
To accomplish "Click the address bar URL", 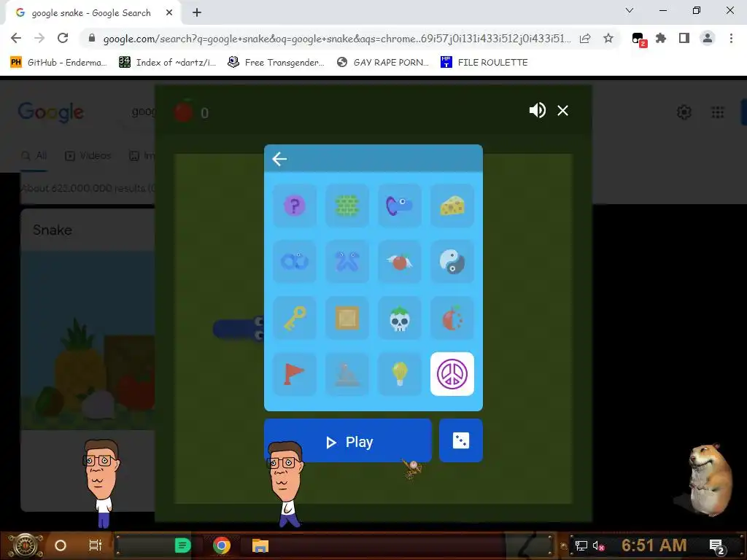I will (336, 39).
